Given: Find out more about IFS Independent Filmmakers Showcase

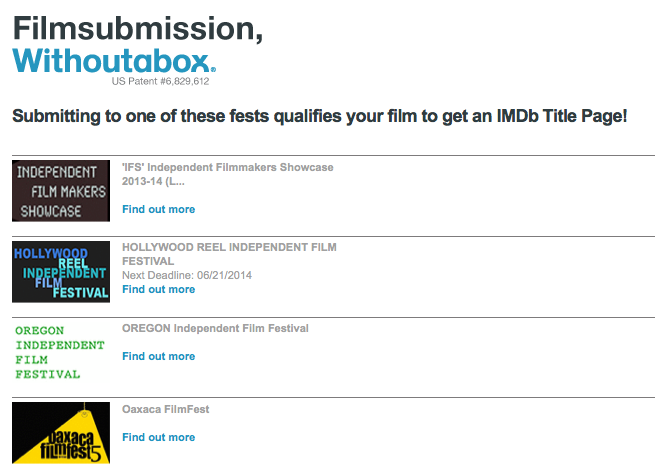Looking at the screenshot, I should tap(158, 209).
